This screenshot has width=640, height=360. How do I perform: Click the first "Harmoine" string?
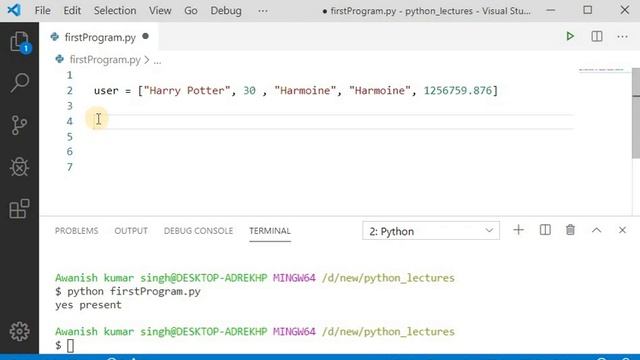pos(305,91)
